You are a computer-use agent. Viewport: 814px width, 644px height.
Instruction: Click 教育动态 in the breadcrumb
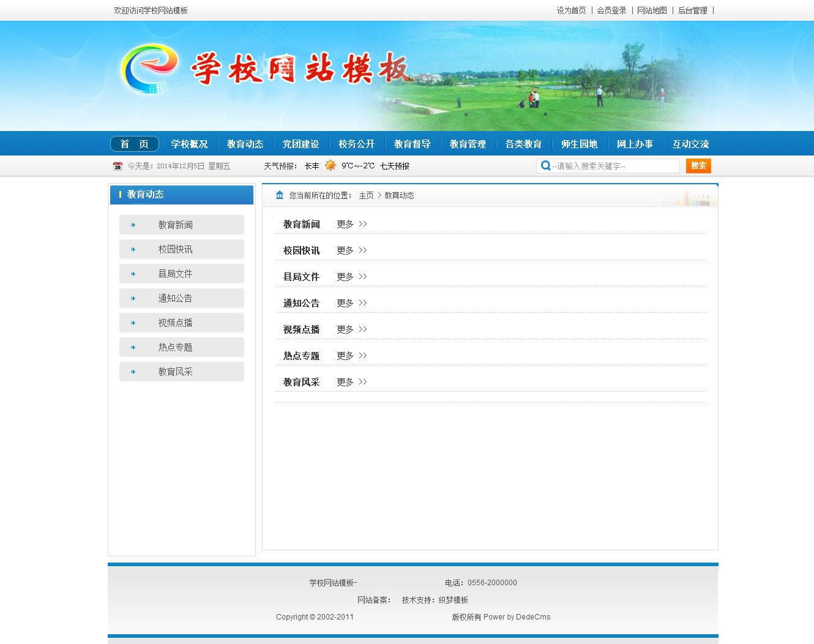click(x=399, y=195)
